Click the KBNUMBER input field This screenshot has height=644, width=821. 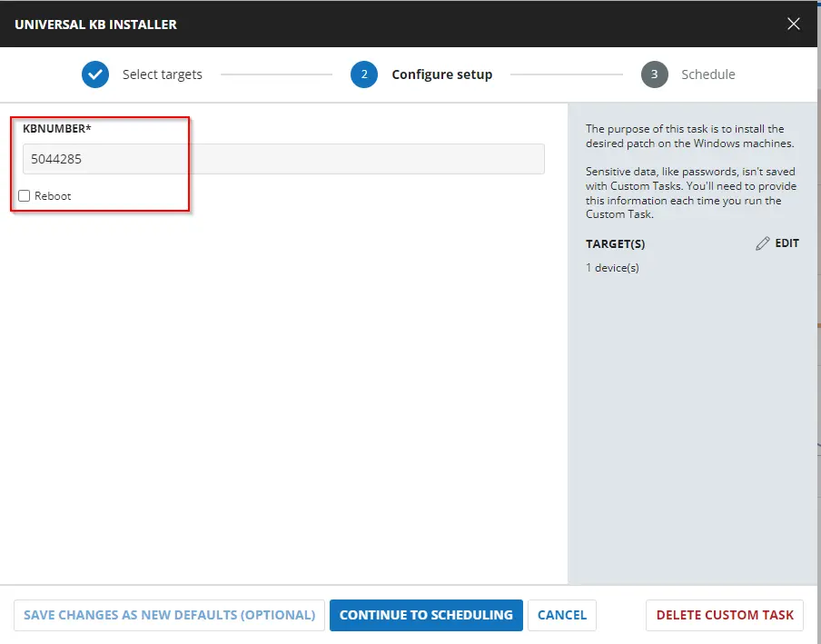point(283,159)
